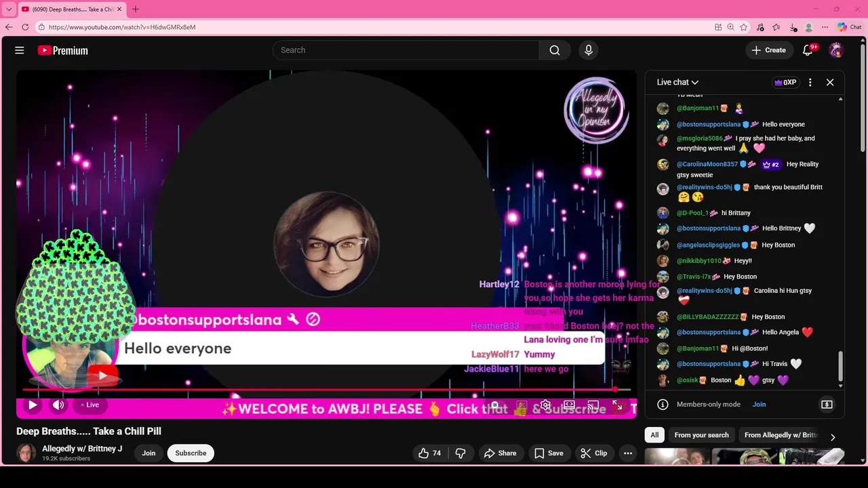Close the live chat panel
This screenshot has height=488, width=868.
point(830,82)
